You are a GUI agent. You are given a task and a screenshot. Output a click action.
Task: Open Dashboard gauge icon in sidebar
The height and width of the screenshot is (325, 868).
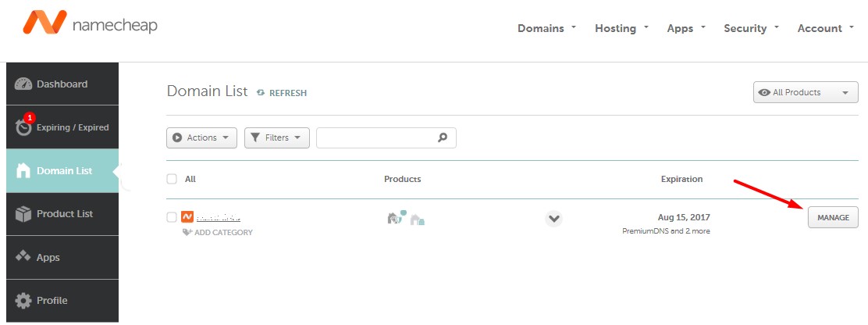tap(23, 84)
